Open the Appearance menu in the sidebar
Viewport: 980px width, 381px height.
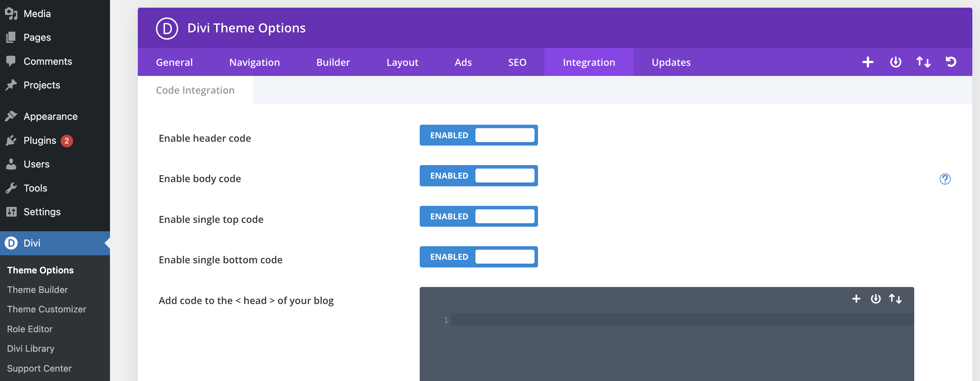50,116
